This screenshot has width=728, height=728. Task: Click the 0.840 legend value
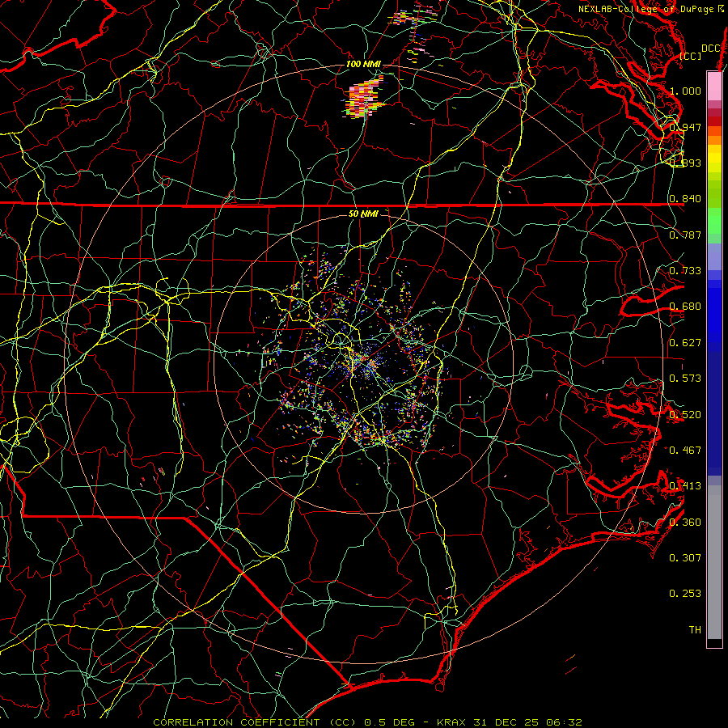[685, 199]
